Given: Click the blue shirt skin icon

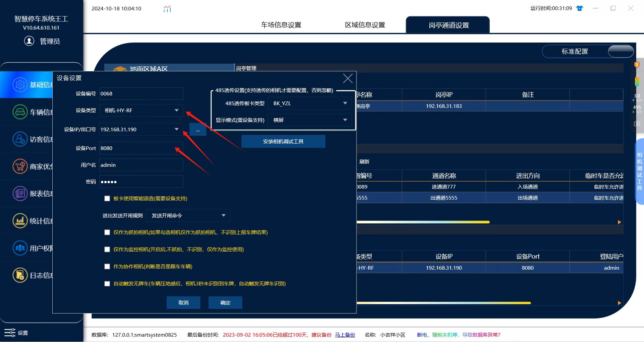Looking at the screenshot, I should pyautogui.click(x=580, y=8).
